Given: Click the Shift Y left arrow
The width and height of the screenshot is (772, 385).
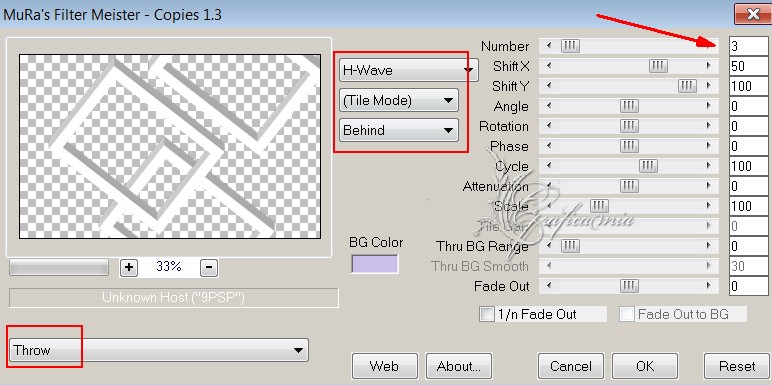Looking at the screenshot, I should tap(549, 86).
